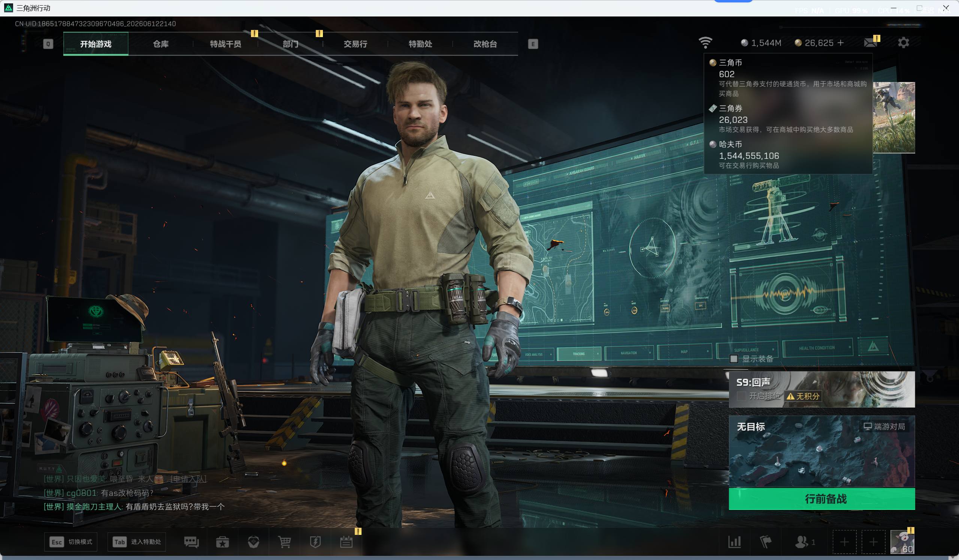The width and height of the screenshot is (959, 560).
Task: Click player name 摸金跑刀主理人 in chat
Action: point(94,507)
